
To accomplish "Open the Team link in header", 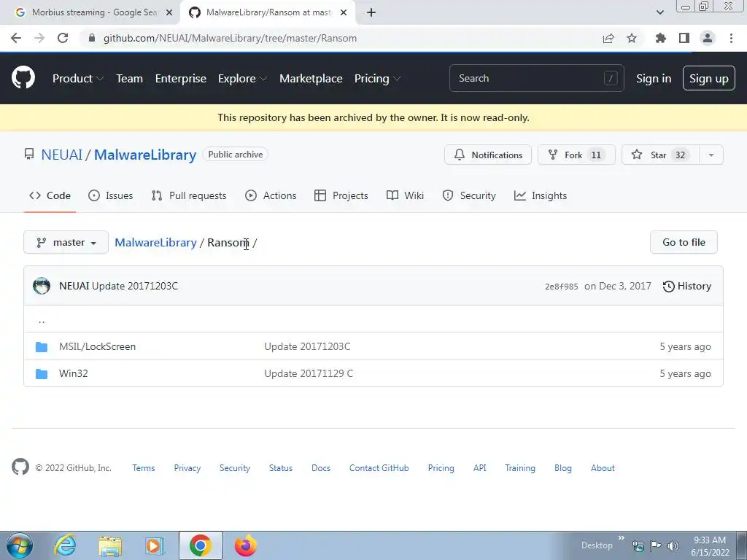I will 129,79.
